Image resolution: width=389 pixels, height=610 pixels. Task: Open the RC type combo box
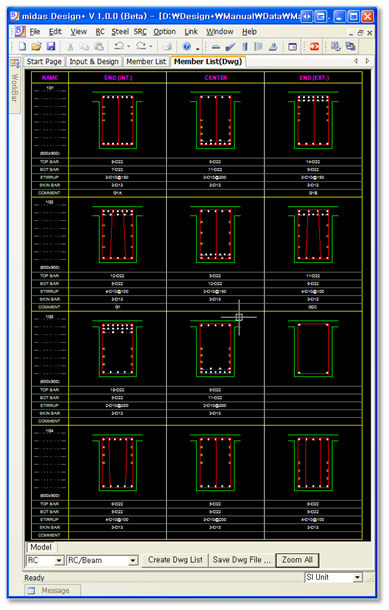[x=45, y=561]
